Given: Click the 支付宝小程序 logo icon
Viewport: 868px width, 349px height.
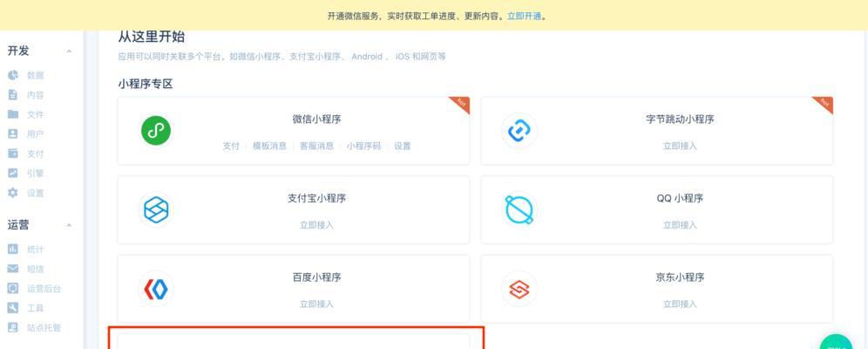Looking at the screenshot, I should coord(156,210).
